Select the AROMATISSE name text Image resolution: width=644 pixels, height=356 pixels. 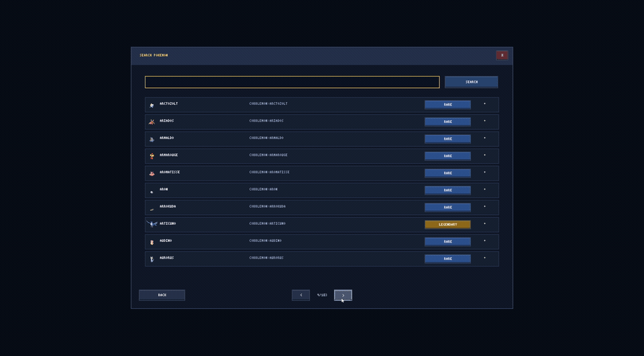[x=170, y=172]
